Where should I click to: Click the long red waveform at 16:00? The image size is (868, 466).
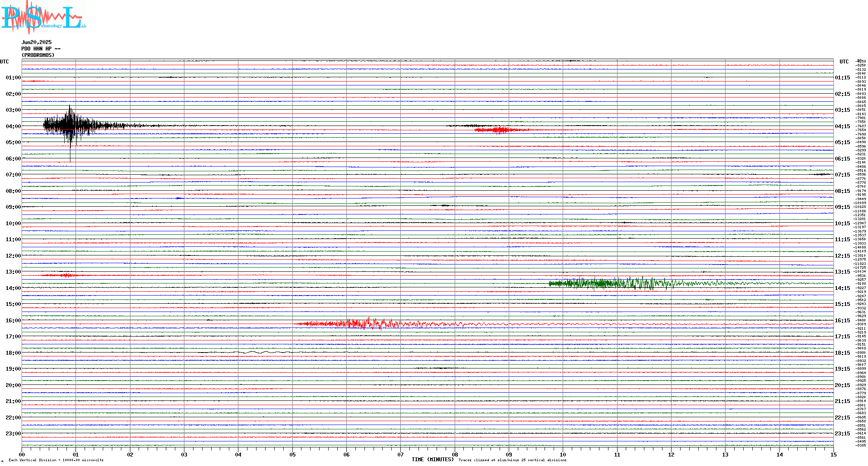(x=367, y=324)
